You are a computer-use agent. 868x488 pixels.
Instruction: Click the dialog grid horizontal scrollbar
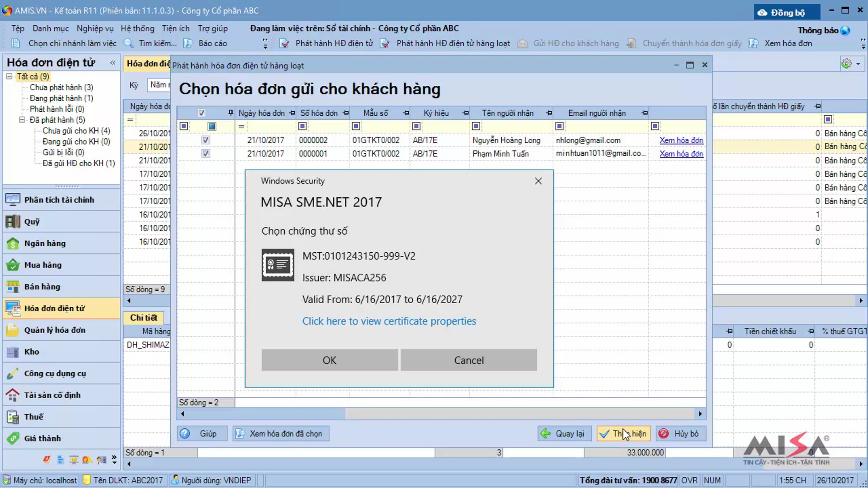point(441,414)
